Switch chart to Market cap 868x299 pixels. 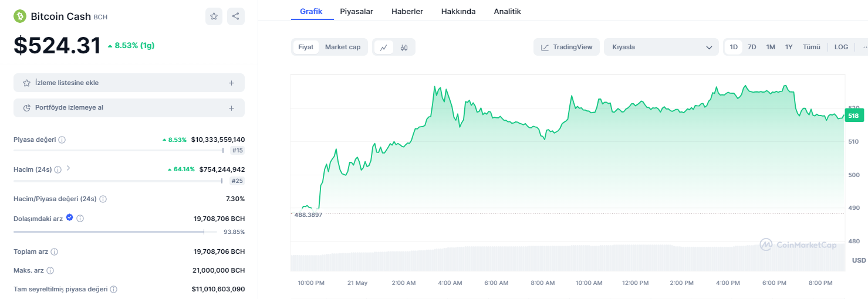[x=343, y=47]
